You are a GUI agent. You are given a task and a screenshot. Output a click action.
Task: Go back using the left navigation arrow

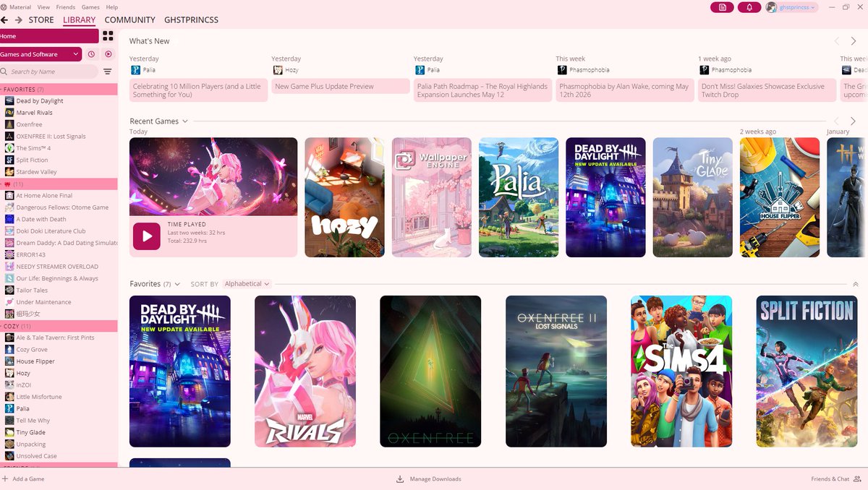(x=4, y=20)
